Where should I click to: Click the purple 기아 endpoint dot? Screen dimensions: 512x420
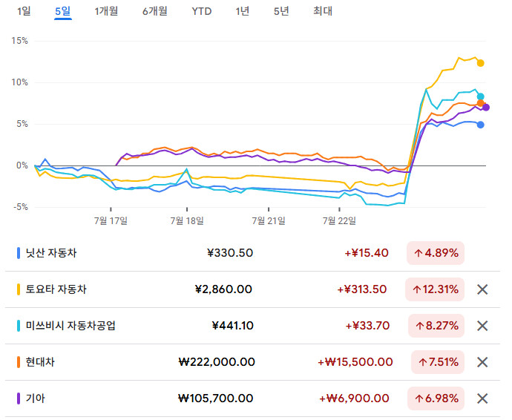pos(486,108)
